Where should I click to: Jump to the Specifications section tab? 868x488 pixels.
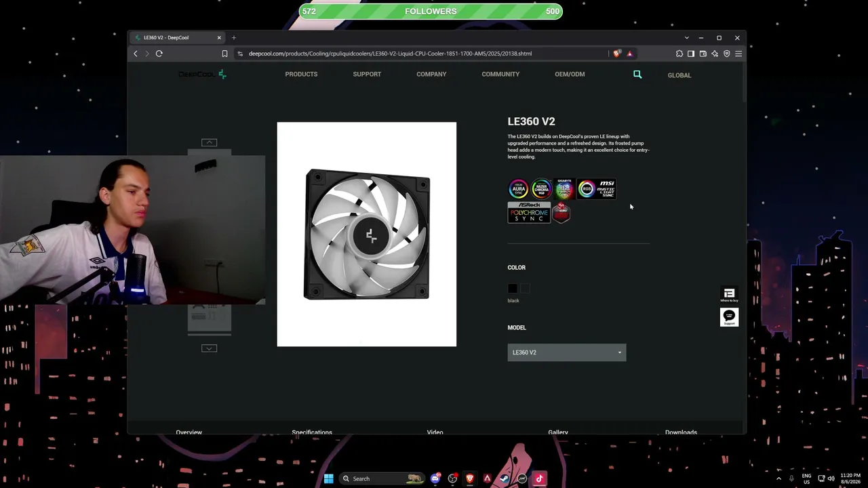[x=312, y=431]
